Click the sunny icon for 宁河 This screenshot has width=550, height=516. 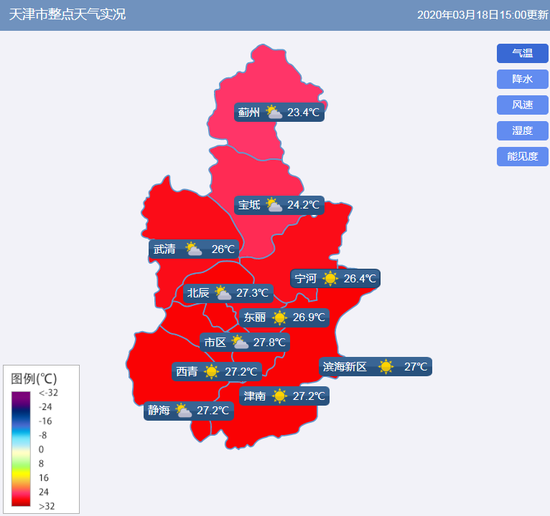[330, 279]
